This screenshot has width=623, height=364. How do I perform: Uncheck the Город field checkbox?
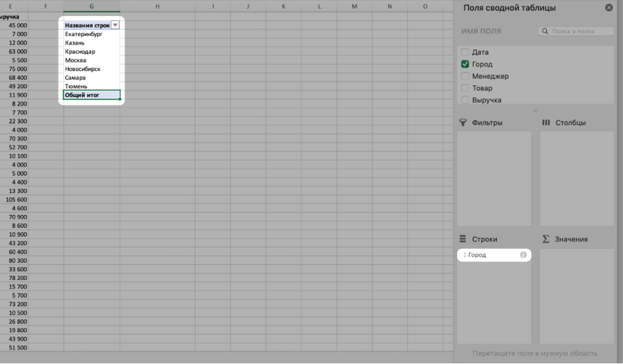tap(465, 64)
